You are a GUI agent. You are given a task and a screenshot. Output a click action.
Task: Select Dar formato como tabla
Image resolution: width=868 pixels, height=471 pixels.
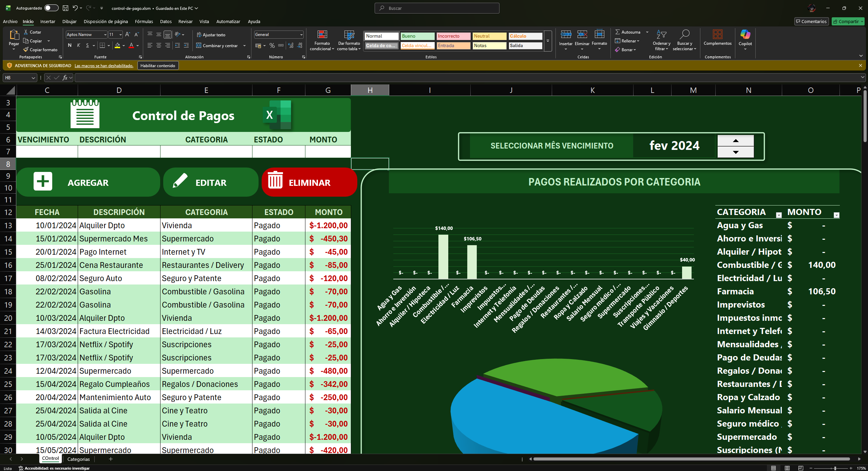(x=348, y=40)
